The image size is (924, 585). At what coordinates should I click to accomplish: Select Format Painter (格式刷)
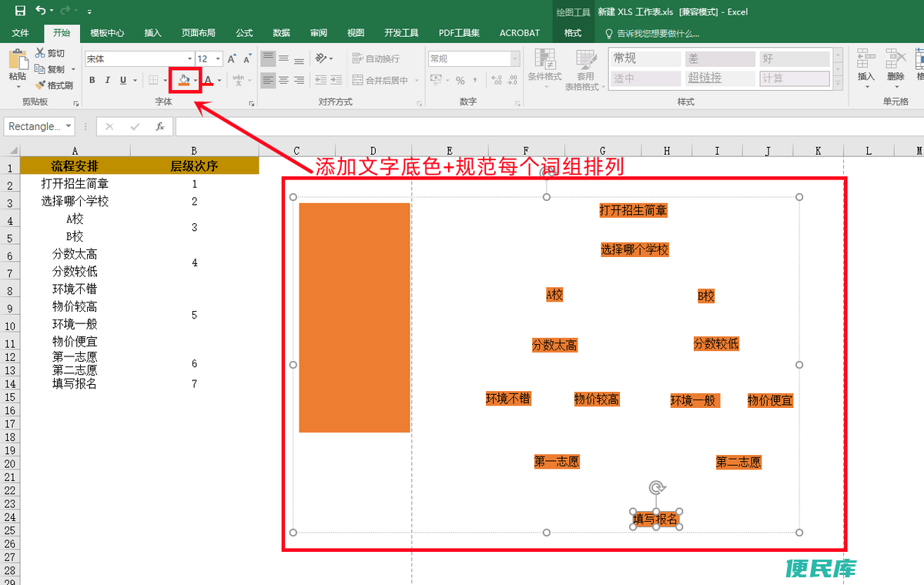coord(53,85)
